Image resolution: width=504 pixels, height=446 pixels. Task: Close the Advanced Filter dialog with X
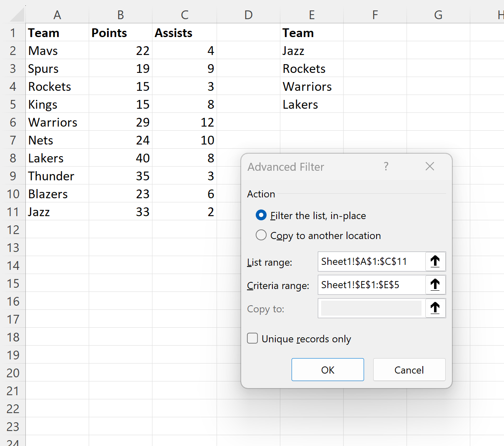(x=429, y=166)
